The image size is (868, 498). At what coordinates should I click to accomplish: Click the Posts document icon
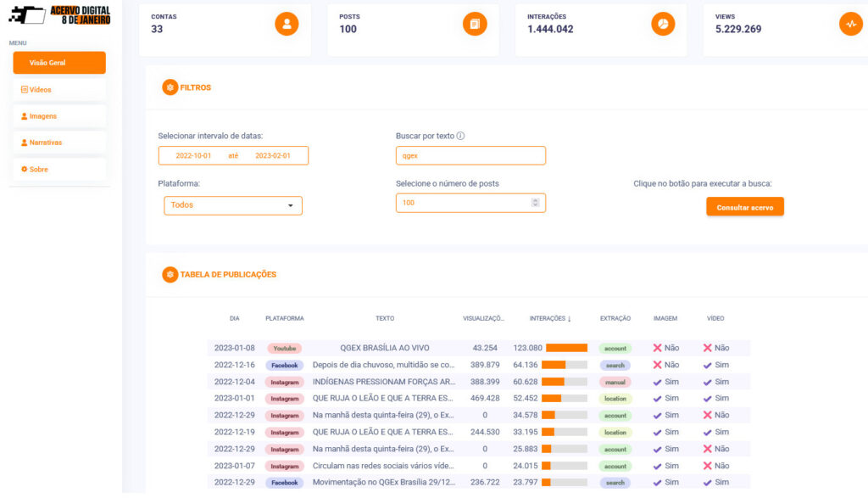coord(475,24)
